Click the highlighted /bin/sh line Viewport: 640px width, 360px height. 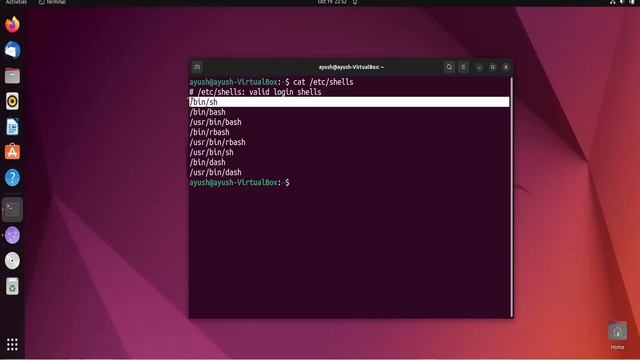click(349, 102)
